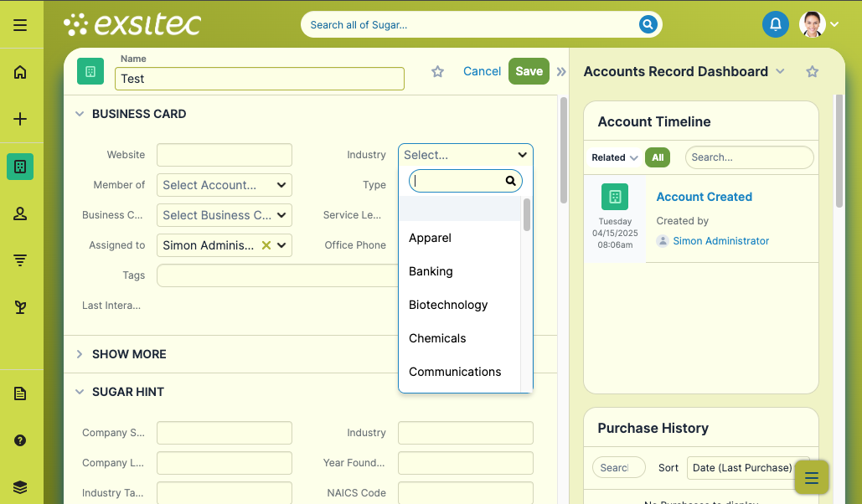Open the hamburger navigation menu
The height and width of the screenshot is (504, 862).
(x=20, y=25)
